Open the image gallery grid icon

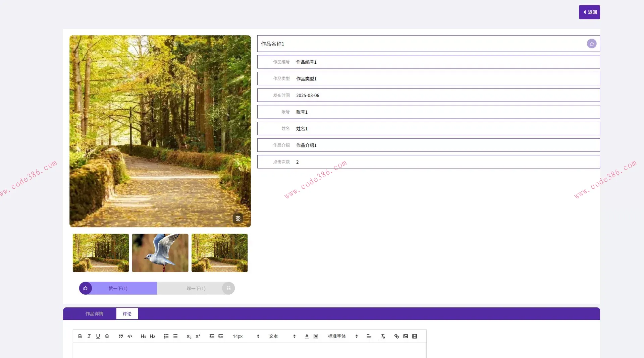[x=238, y=218]
